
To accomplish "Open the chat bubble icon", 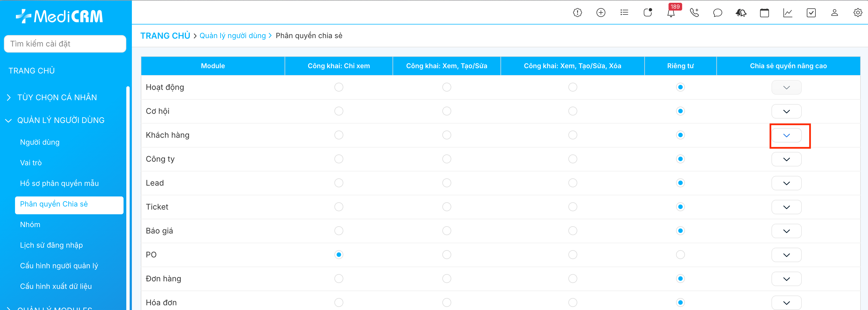I will click(x=718, y=13).
